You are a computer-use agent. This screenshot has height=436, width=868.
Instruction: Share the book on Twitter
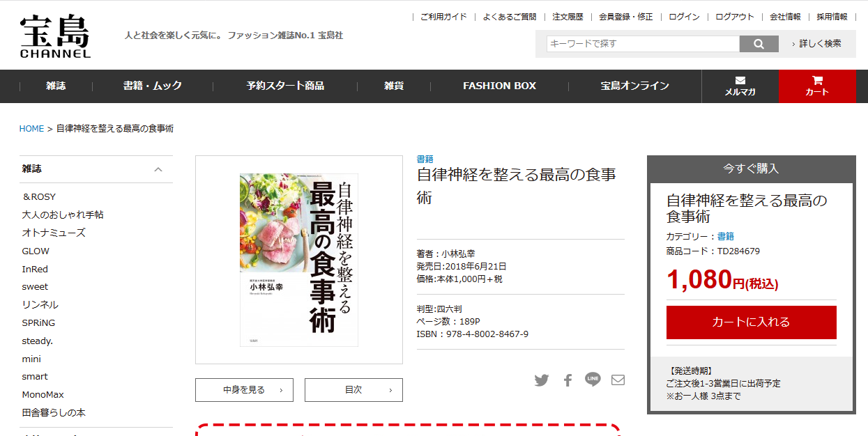[542, 380]
